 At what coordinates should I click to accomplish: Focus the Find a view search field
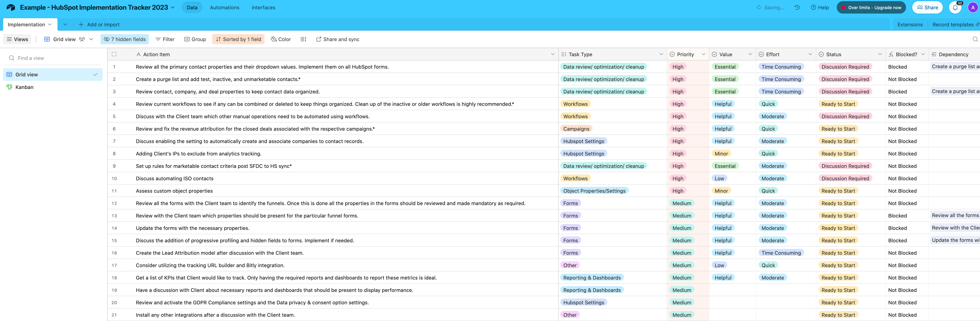pos(53,58)
